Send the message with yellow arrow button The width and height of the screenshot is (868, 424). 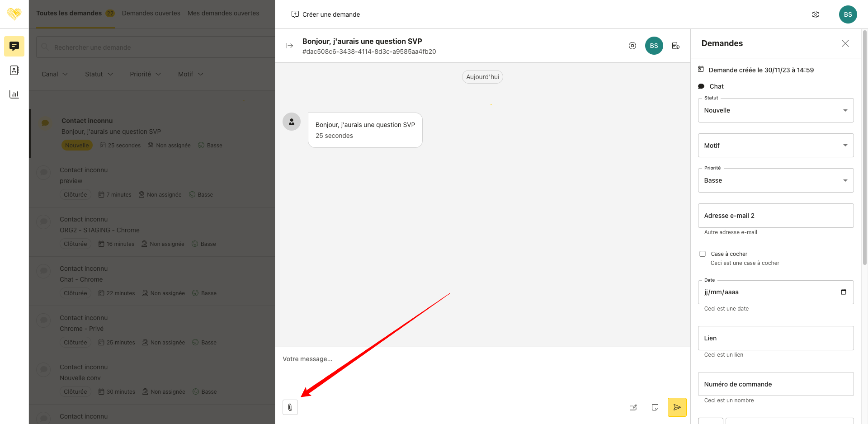click(x=677, y=407)
